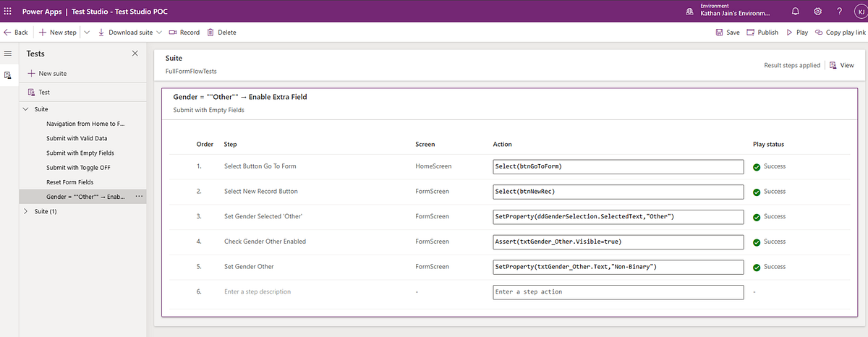Copy play link for the test
Image resolution: width=868 pixels, height=337 pixels.
click(x=840, y=33)
